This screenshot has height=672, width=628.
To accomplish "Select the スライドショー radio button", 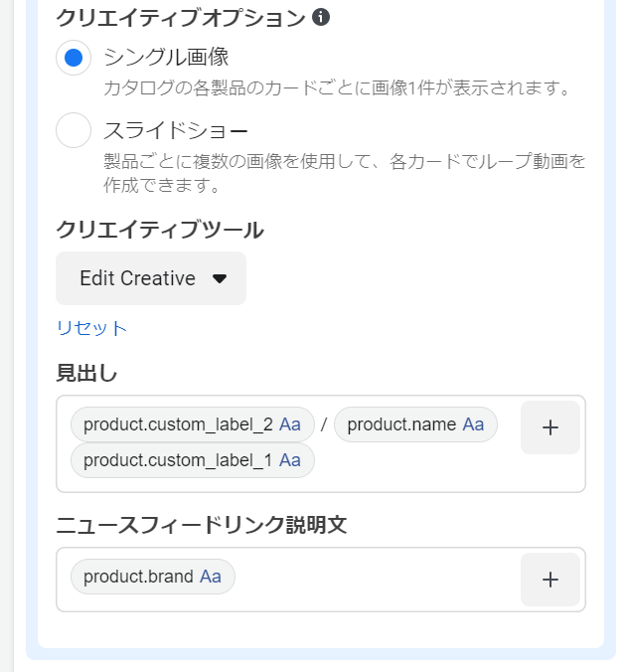I will (x=74, y=130).
